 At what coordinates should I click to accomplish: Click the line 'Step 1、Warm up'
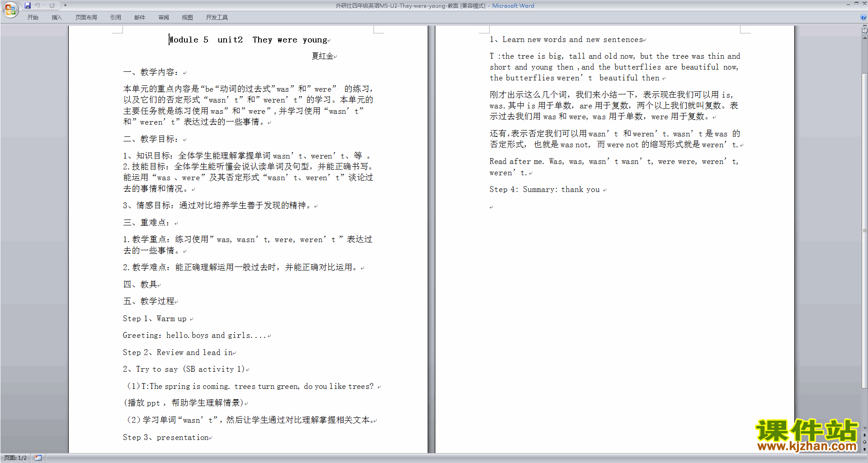[x=155, y=318]
